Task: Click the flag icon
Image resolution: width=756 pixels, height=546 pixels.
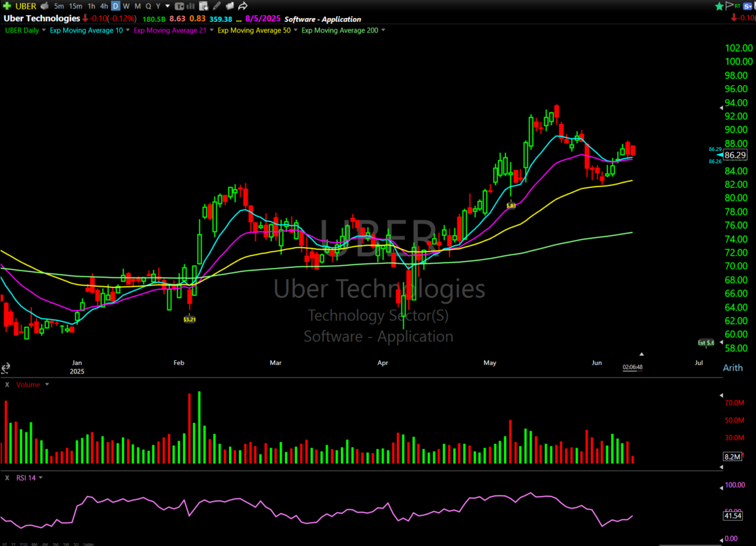Action: (x=729, y=5)
